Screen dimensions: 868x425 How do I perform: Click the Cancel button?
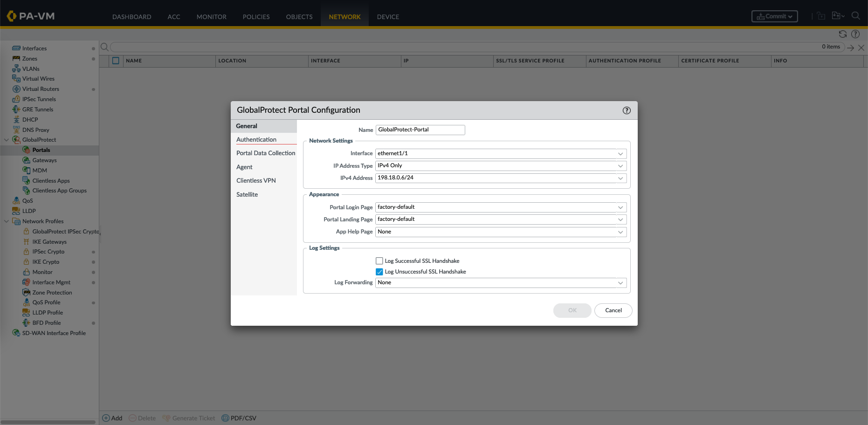pos(613,310)
